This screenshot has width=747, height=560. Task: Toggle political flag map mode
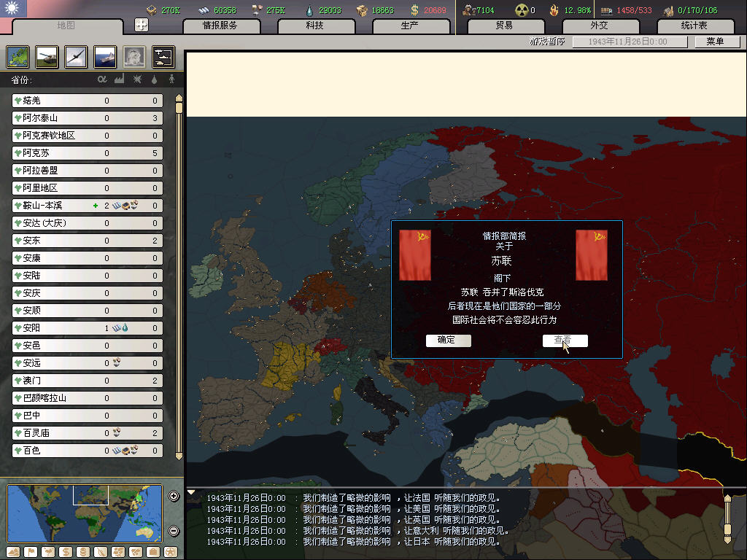[30, 551]
